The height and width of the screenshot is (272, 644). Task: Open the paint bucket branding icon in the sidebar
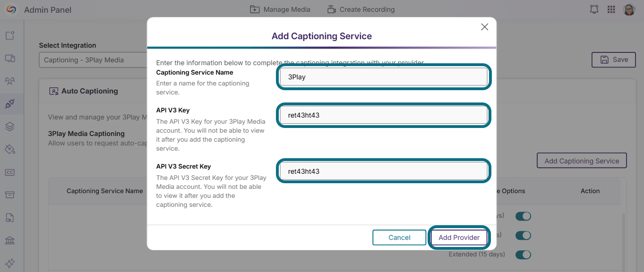pos(10,149)
